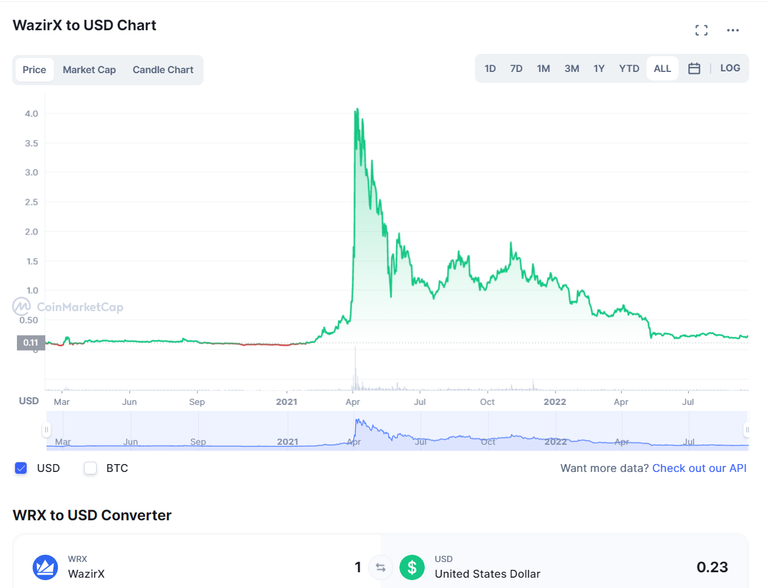This screenshot has width=768, height=588.
Task: Click the WazirX coin logo in converter
Action: [x=45, y=567]
